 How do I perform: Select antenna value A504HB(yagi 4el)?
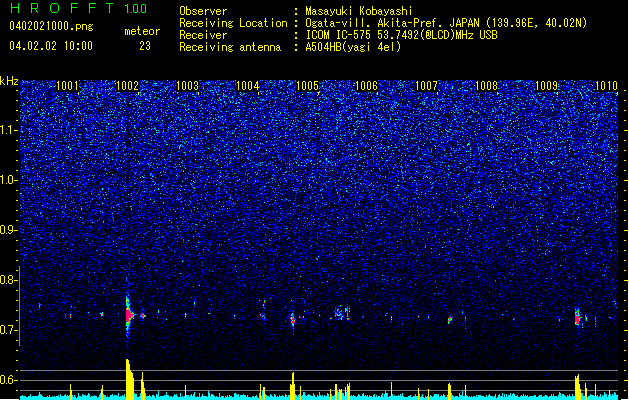pyautogui.click(x=353, y=47)
